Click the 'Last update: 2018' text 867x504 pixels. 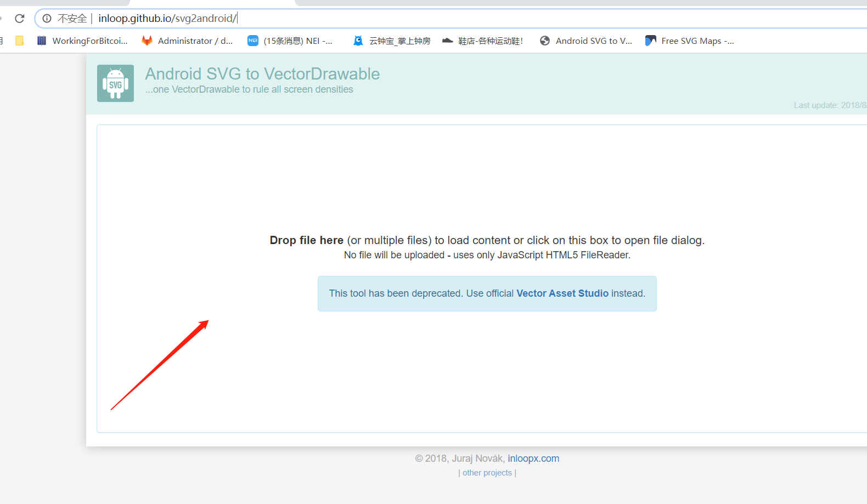[830, 105]
